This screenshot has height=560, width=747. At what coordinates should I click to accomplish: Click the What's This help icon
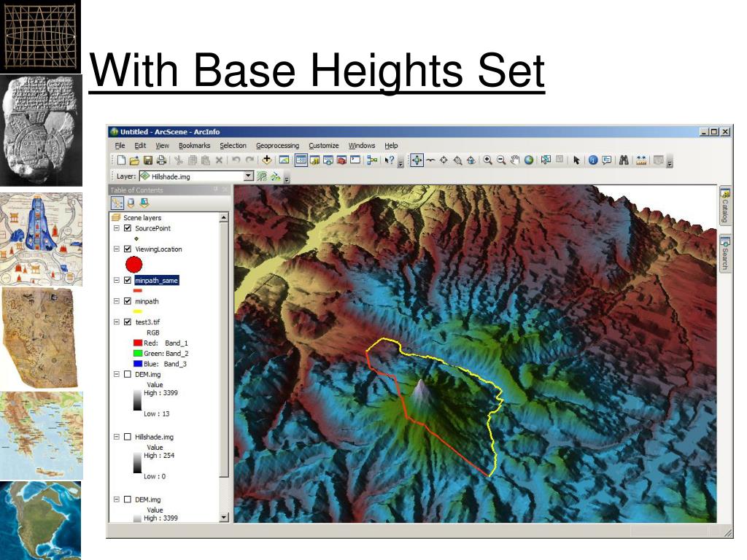click(x=390, y=160)
